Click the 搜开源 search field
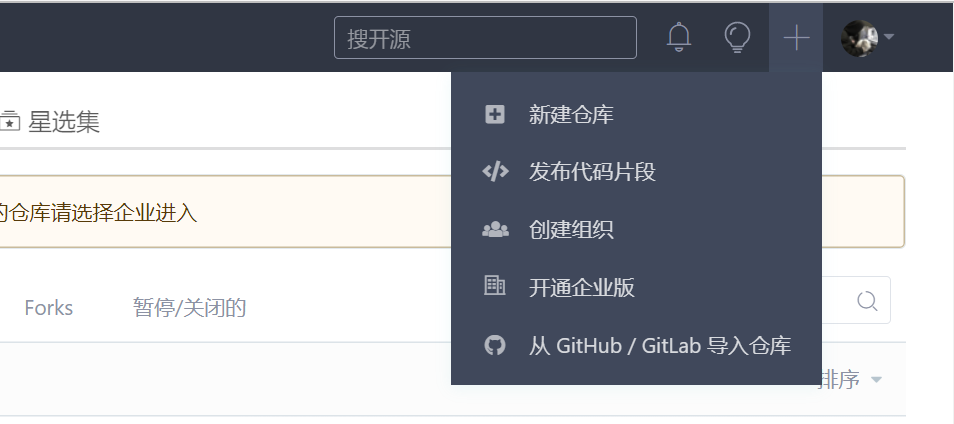Image resolution: width=954 pixels, height=424 pixels. point(485,39)
